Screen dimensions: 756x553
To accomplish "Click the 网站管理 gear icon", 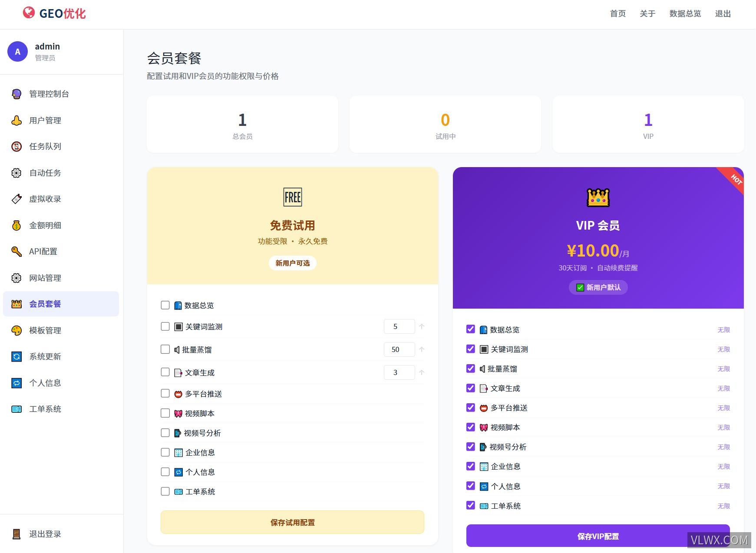I will tap(17, 278).
